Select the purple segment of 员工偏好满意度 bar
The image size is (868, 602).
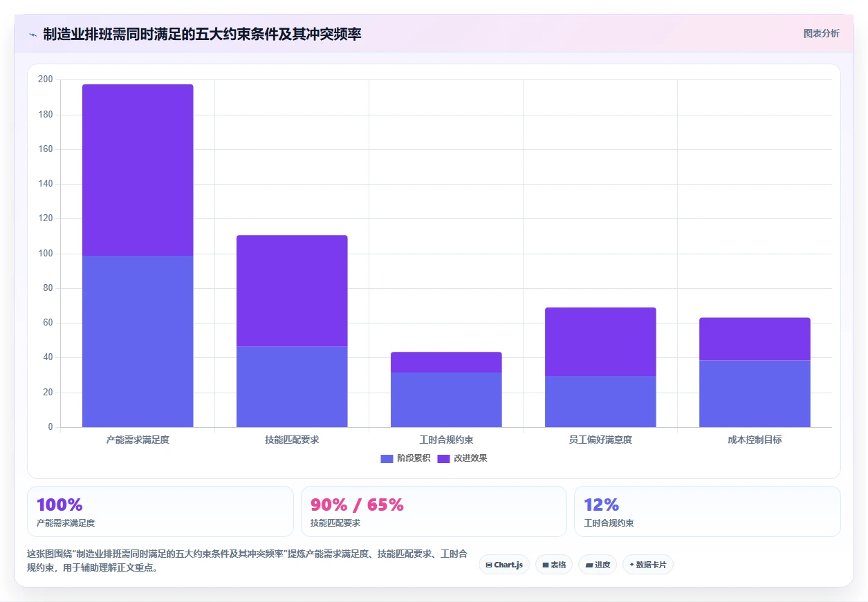click(600, 342)
